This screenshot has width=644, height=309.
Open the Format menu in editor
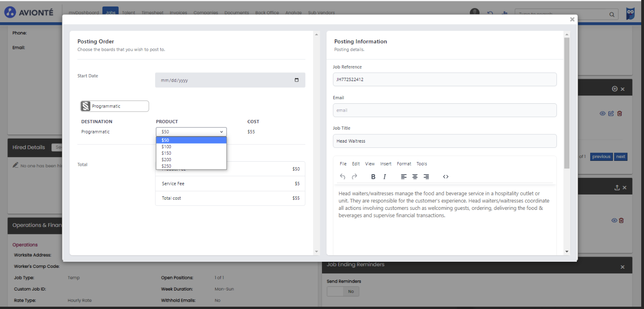(x=404, y=164)
